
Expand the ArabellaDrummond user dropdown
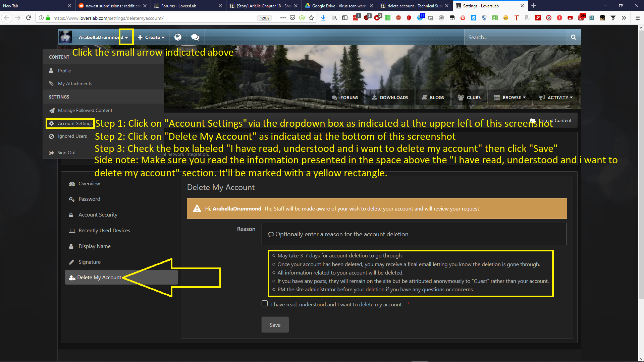[127, 37]
